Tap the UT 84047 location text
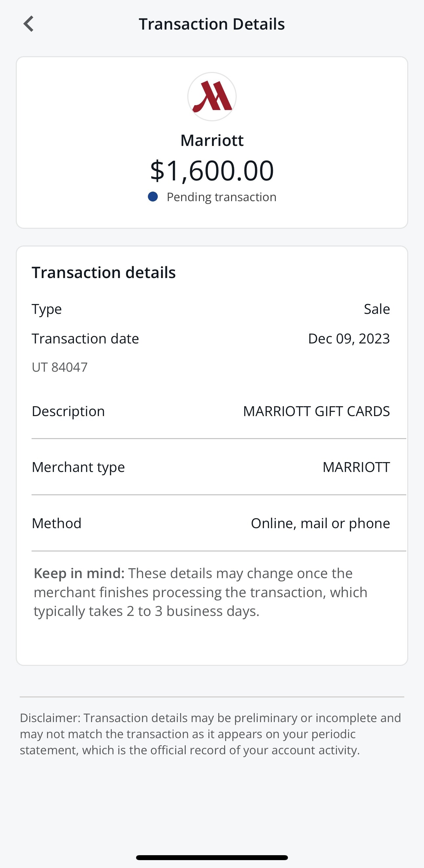424x868 pixels. coord(60,367)
